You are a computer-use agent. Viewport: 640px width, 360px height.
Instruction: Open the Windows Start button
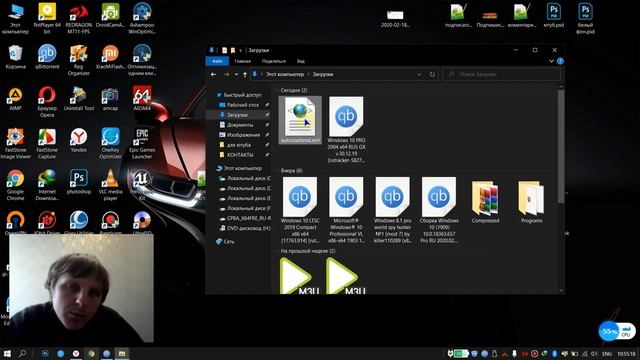[7, 353]
